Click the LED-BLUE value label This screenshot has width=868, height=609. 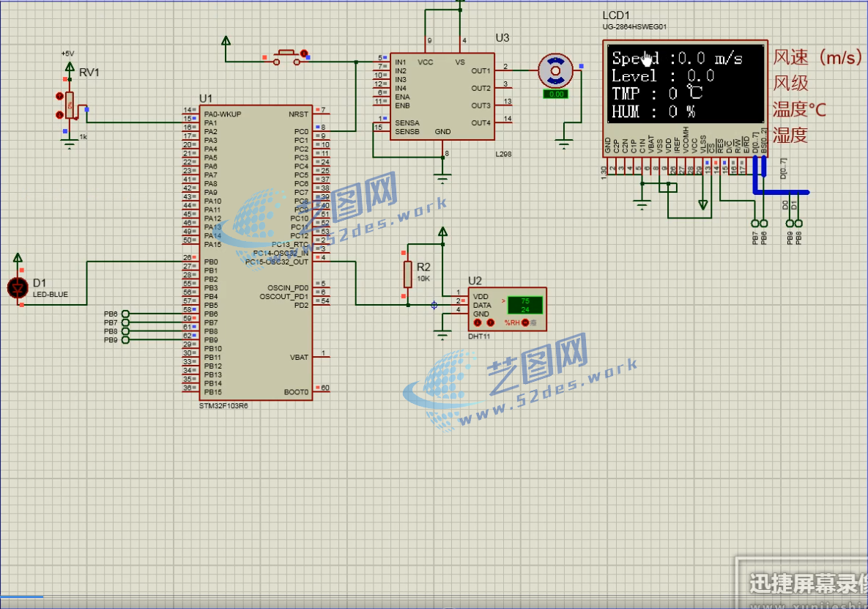point(51,295)
